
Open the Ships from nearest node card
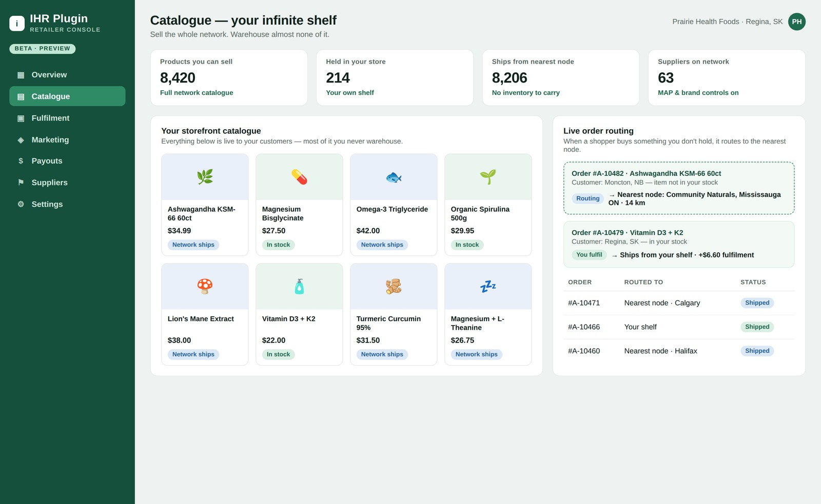(x=561, y=78)
